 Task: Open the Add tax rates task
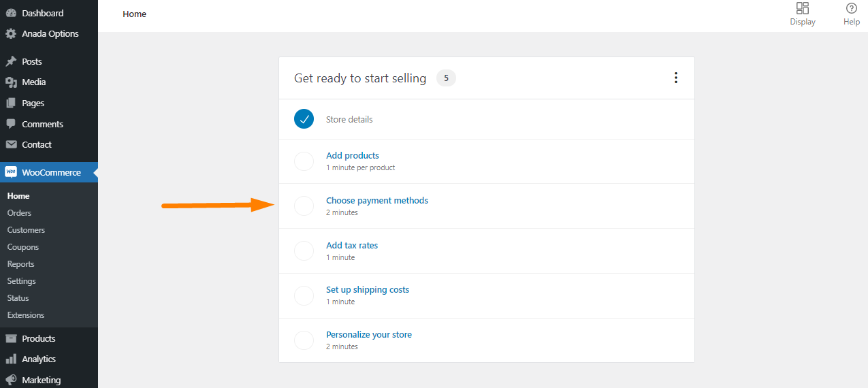pyautogui.click(x=352, y=245)
